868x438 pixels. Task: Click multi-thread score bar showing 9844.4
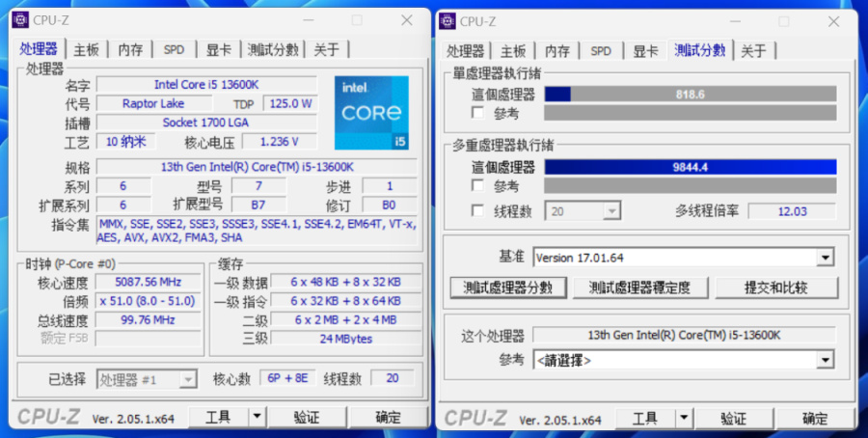[691, 167]
